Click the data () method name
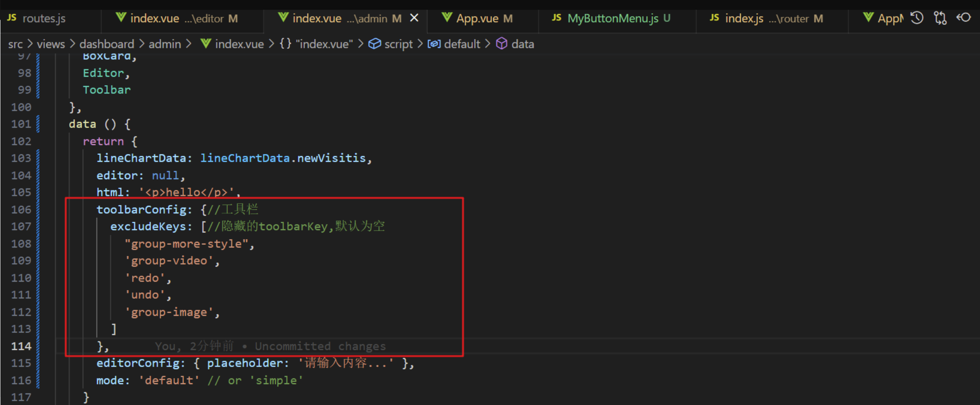This screenshot has height=405, width=980. click(x=83, y=124)
